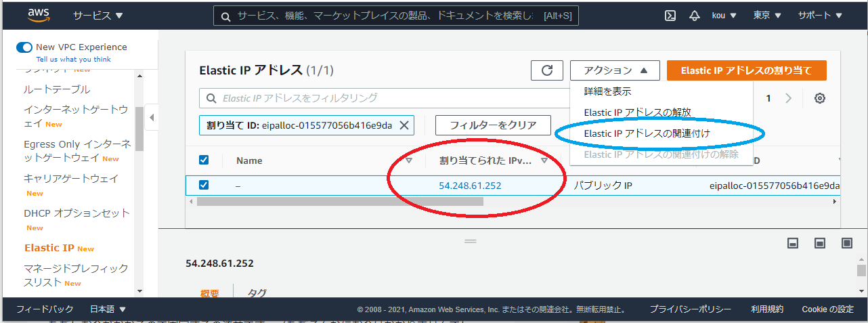Open インターネットゲートウェイ in sidebar
Image resolution: width=868 pixels, height=323 pixels.
pos(76,116)
